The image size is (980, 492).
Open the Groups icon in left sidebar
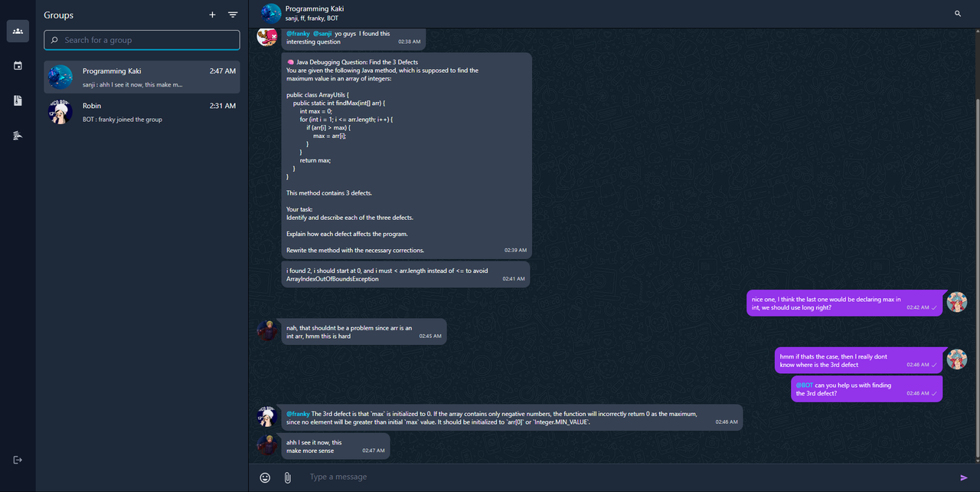tap(18, 31)
